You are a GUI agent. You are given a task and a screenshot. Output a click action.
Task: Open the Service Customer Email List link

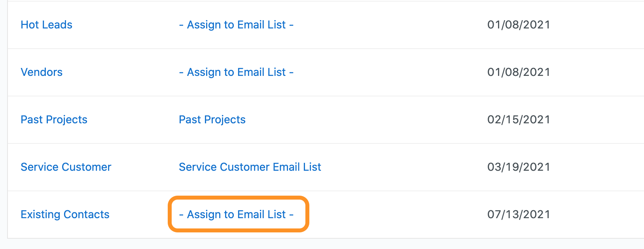(x=250, y=167)
